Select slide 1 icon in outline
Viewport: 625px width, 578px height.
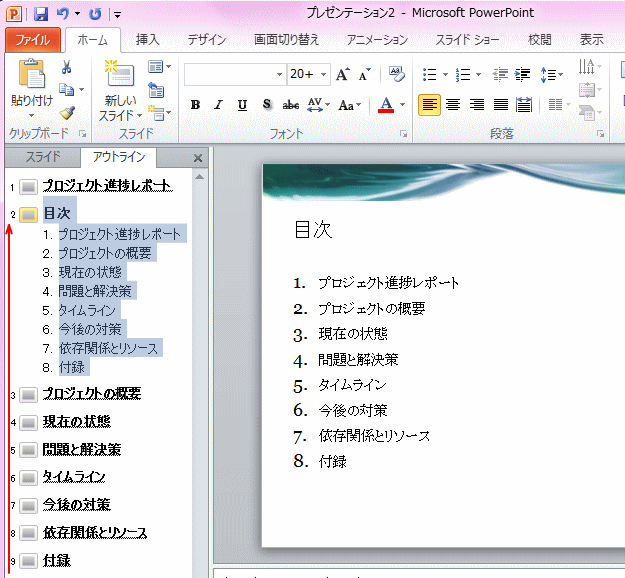(x=28, y=187)
